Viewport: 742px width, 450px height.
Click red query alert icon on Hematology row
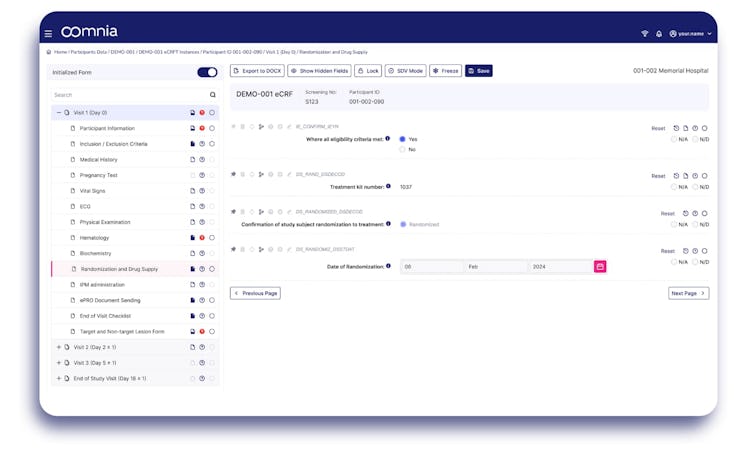pos(202,238)
